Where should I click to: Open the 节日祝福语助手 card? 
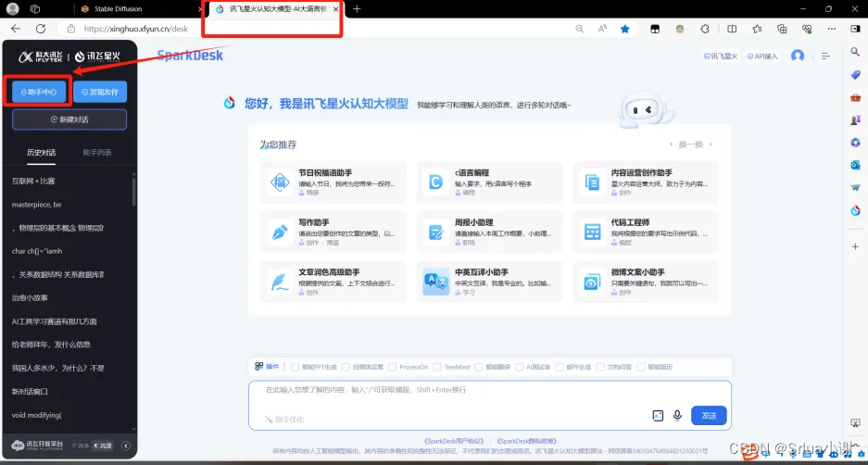tap(333, 182)
